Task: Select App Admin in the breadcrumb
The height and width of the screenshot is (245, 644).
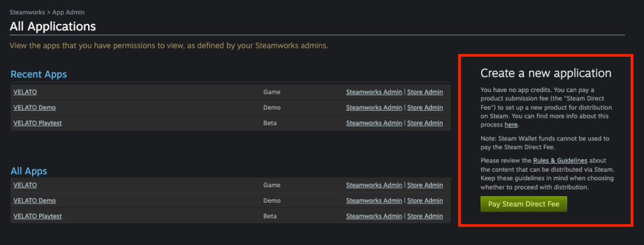Action: point(69,13)
